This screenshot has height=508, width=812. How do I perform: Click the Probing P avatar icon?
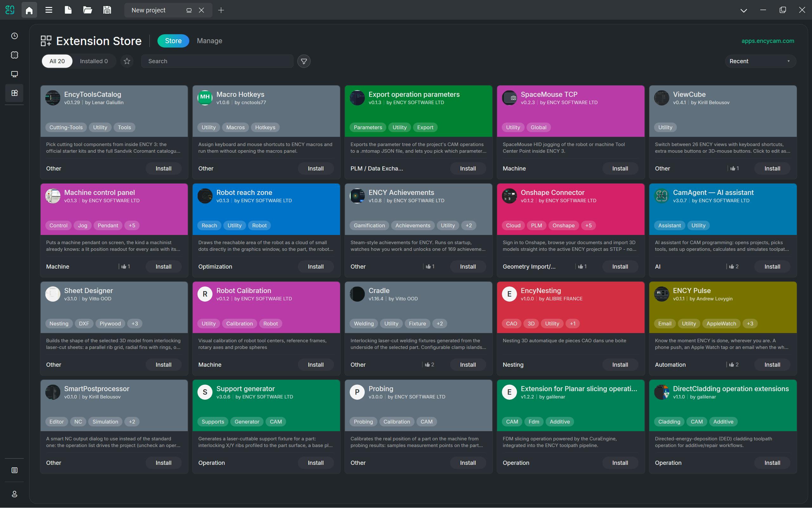coord(357,392)
